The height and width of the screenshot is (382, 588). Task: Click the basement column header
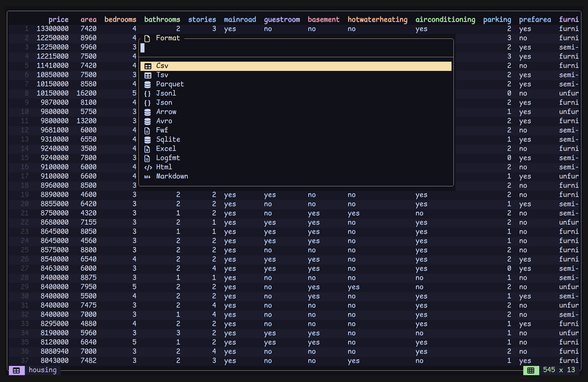coord(323,20)
